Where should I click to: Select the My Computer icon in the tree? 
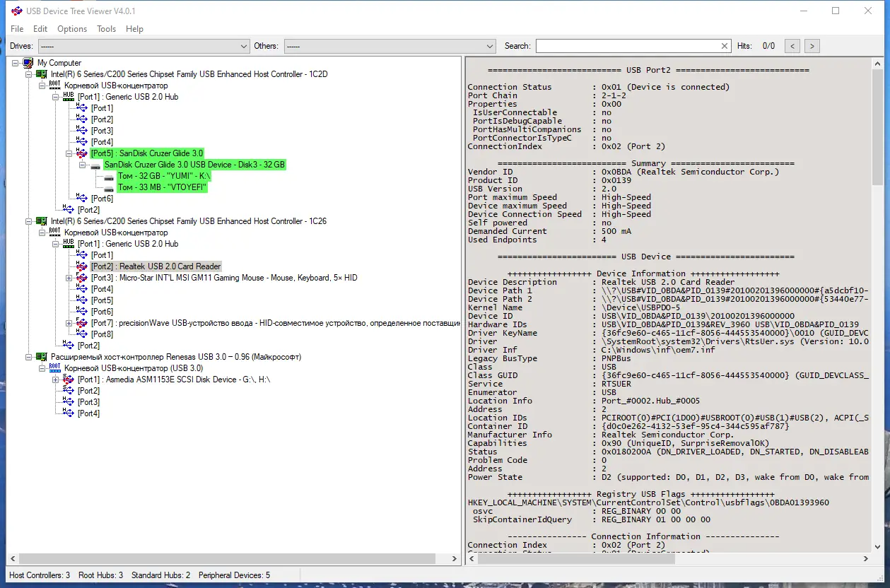tap(28, 63)
